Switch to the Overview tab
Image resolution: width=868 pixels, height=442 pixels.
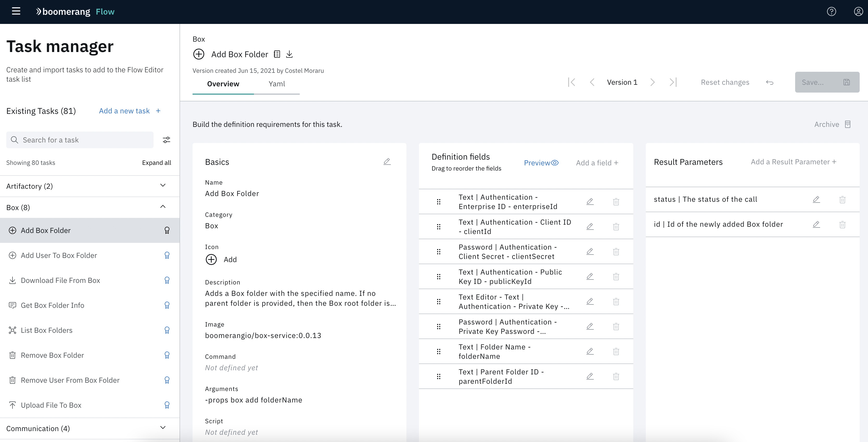pyautogui.click(x=223, y=83)
